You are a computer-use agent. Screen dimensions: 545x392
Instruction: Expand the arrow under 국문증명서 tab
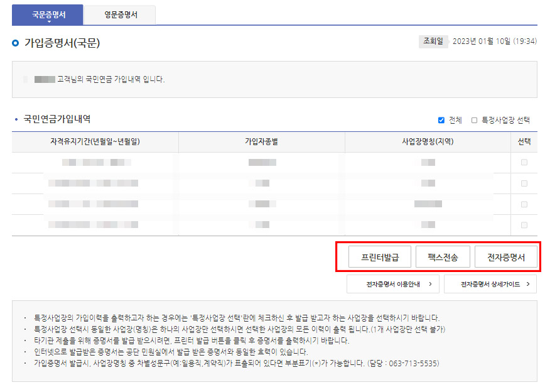pyautogui.click(x=49, y=20)
